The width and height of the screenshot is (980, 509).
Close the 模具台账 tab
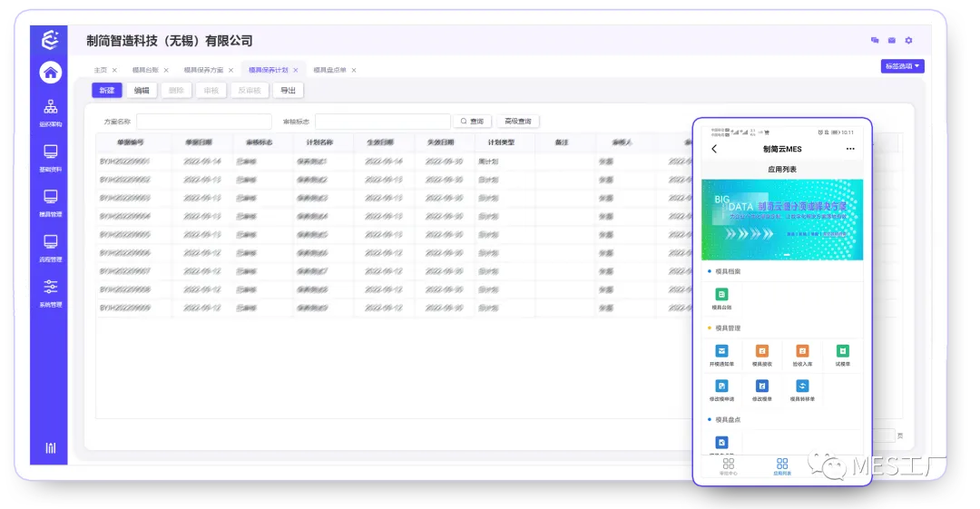coord(166,70)
